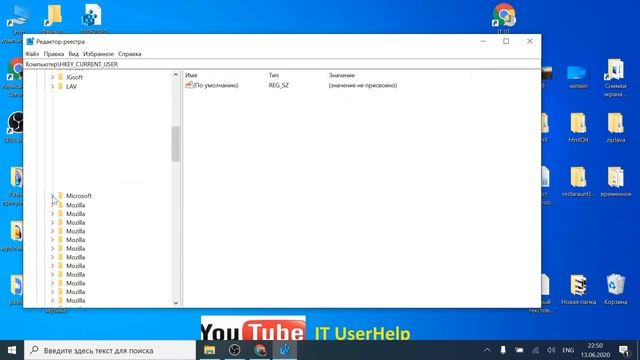
Task: Open the Файл menu
Action: (32, 54)
